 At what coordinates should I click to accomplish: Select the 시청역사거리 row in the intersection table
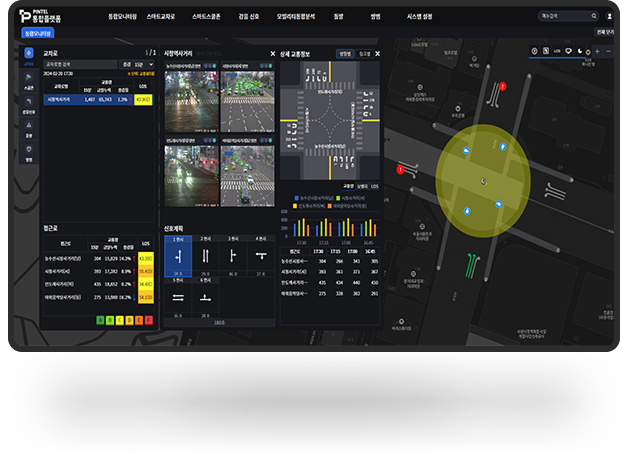pyautogui.click(x=98, y=99)
